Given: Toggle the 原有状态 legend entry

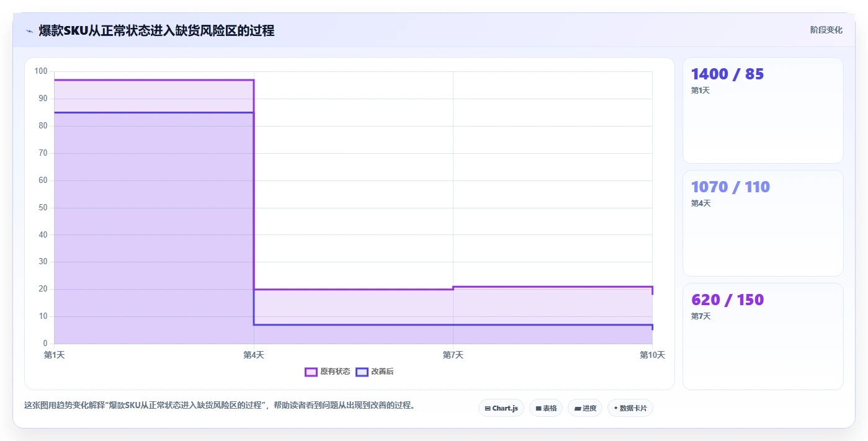Looking at the screenshot, I should pos(328,372).
